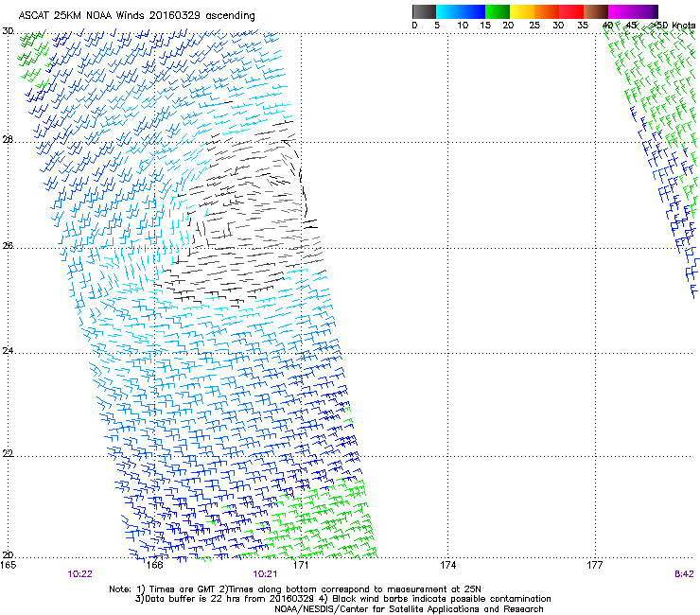Click the gray 0-5 knots legend swatch
Screen dimensions: 700x615
click(x=424, y=11)
